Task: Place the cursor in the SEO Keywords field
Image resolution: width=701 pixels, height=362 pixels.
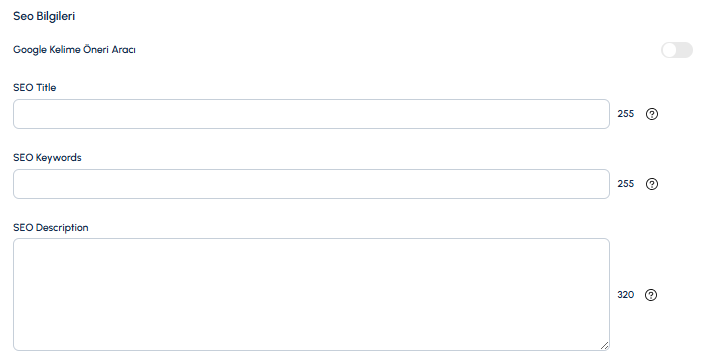Action: pos(311,184)
